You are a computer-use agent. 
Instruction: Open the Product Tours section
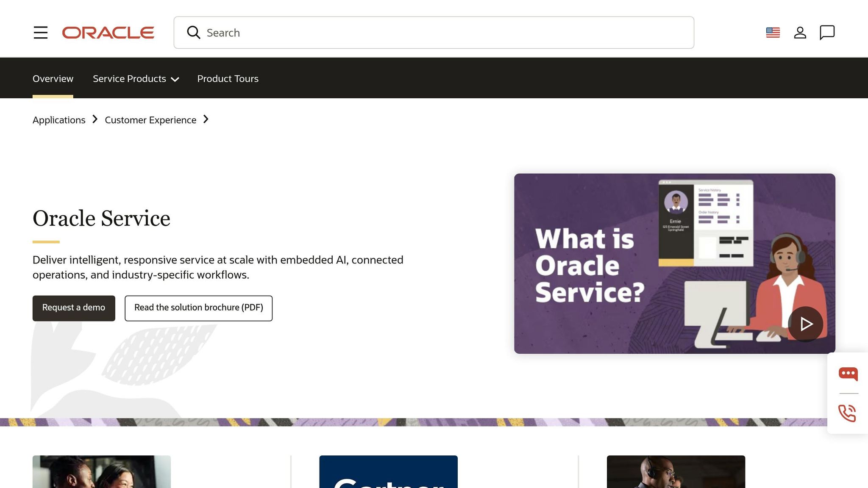tap(228, 79)
